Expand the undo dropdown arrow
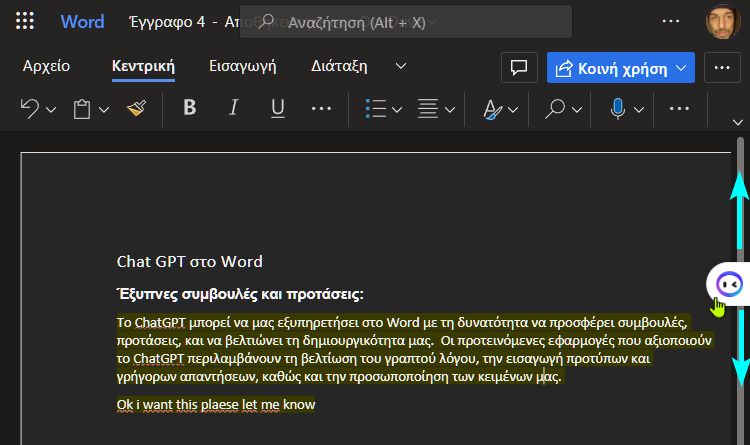Screen dimensions: 750x445 51,110
